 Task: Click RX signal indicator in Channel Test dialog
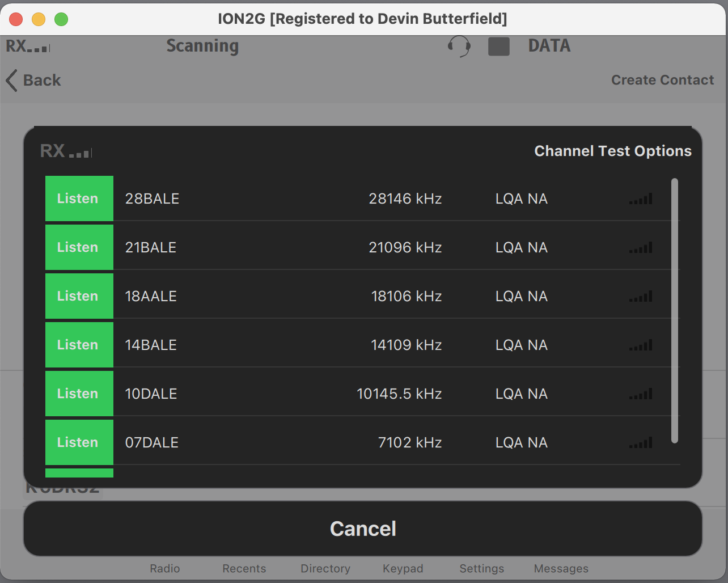[66, 151]
